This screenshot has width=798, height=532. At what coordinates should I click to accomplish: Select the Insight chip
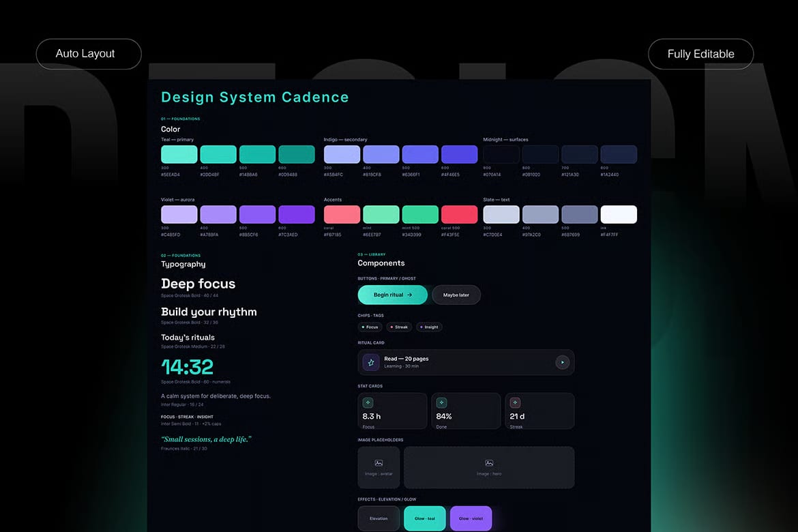click(x=429, y=327)
